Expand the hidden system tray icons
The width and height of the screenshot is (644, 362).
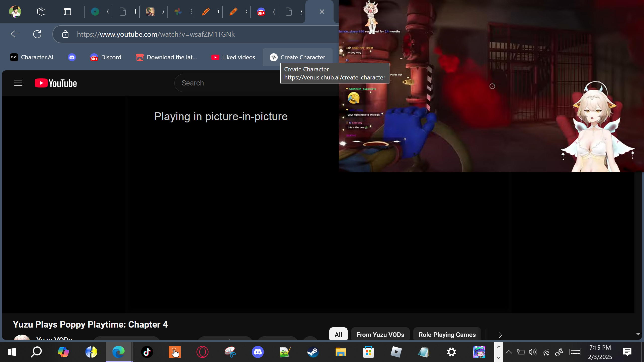coord(509,352)
